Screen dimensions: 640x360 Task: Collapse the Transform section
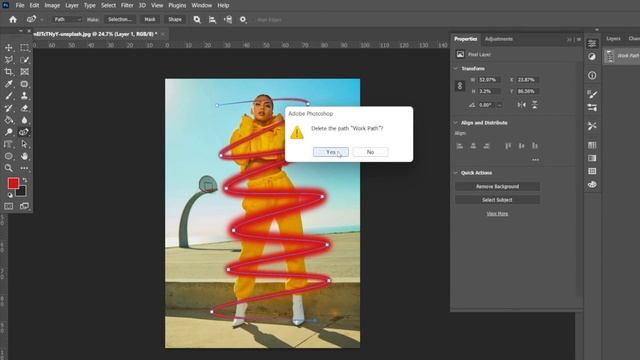pos(456,69)
